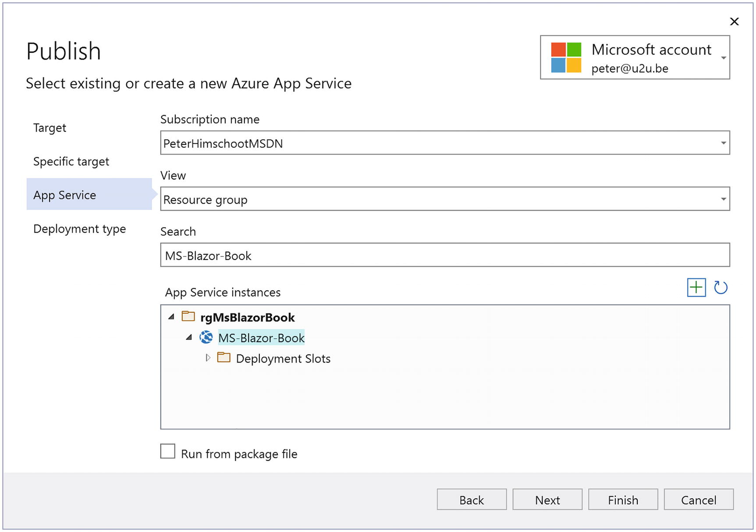This screenshot has width=756, height=532.
Task: Close the Publish dialog with X
Action: click(x=734, y=21)
